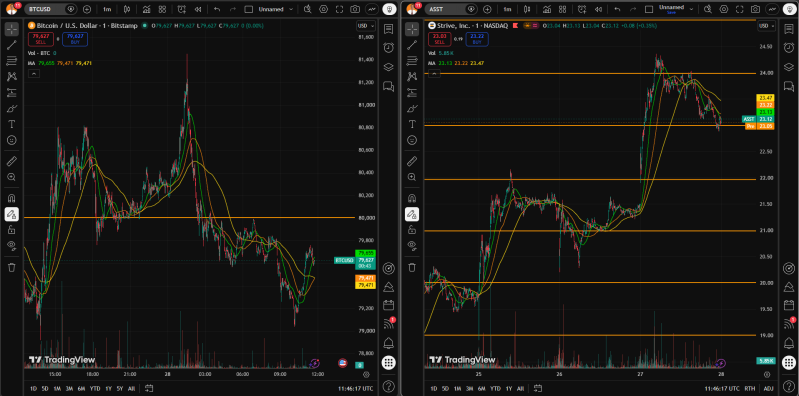This screenshot has height=396, width=799.
Task: Open the Fibonacci tools in the ASST chart
Action: click(412, 61)
